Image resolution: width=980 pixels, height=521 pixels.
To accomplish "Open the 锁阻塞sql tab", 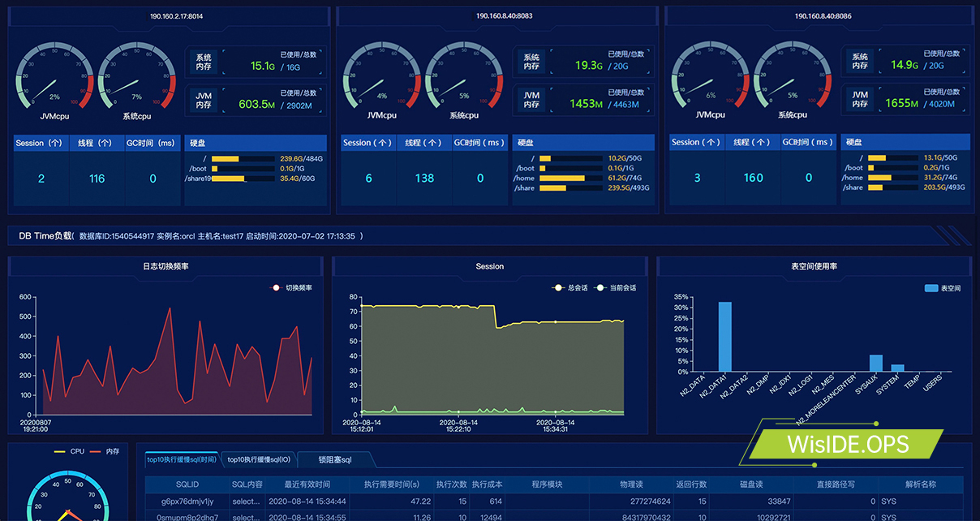I will point(334,460).
